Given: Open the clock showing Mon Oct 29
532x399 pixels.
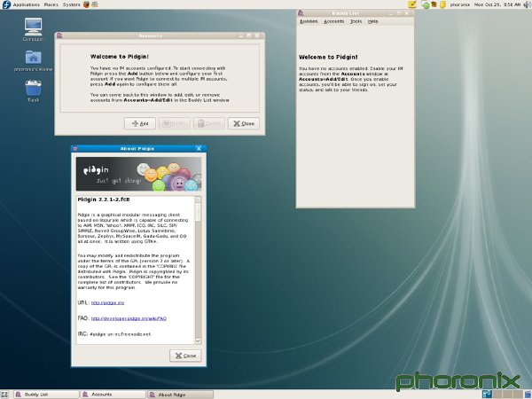Looking at the screenshot, I should [497, 4].
